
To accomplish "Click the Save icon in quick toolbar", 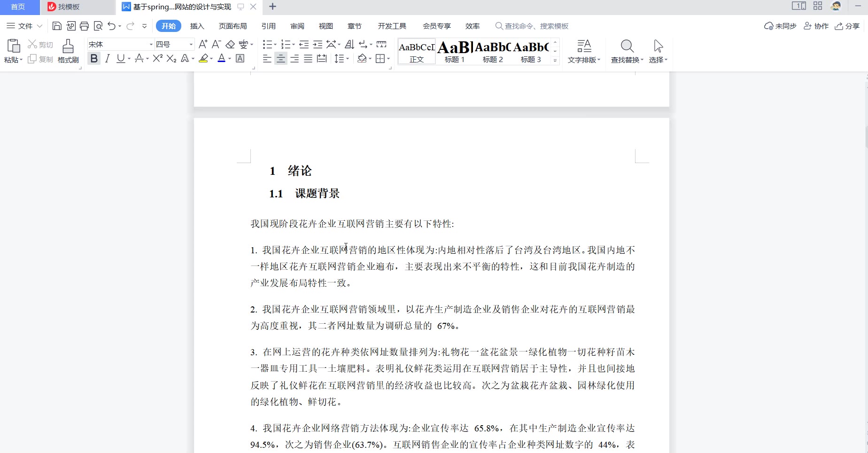I will pyautogui.click(x=57, y=26).
